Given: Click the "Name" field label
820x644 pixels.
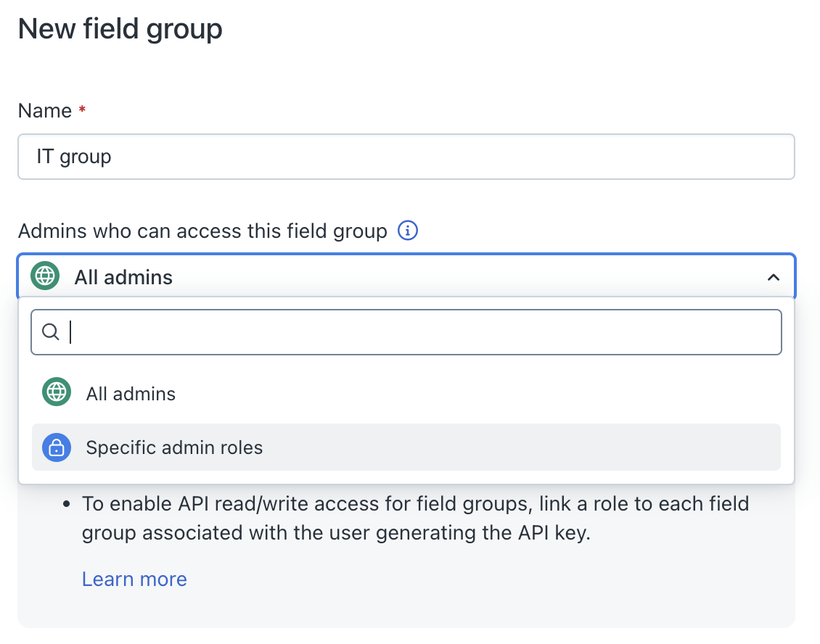Looking at the screenshot, I should (x=45, y=111).
